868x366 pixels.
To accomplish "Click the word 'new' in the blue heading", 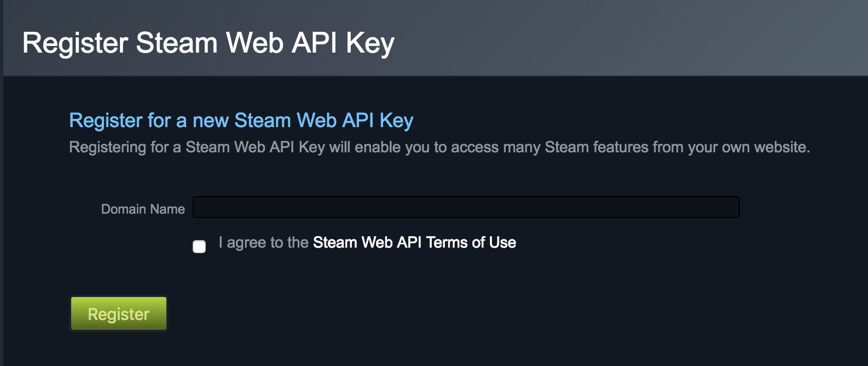I will pos(210,120).
